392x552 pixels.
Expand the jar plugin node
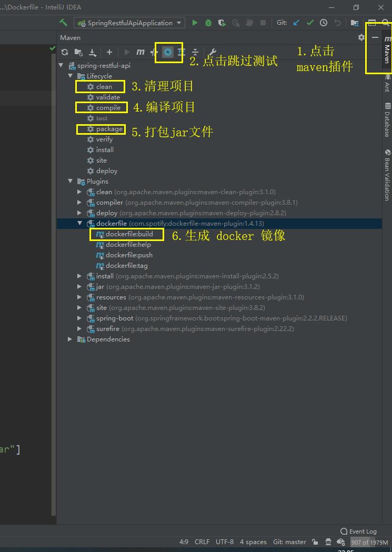point(79,287)
